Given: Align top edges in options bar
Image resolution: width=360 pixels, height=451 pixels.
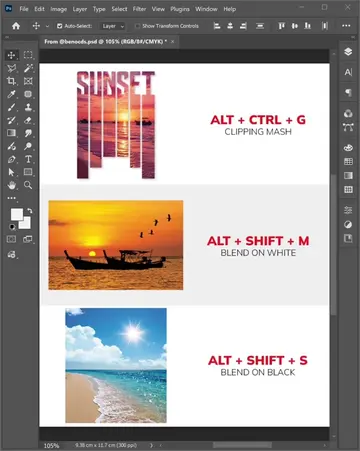Looking at the screenshot, I should tap(282, 26).
